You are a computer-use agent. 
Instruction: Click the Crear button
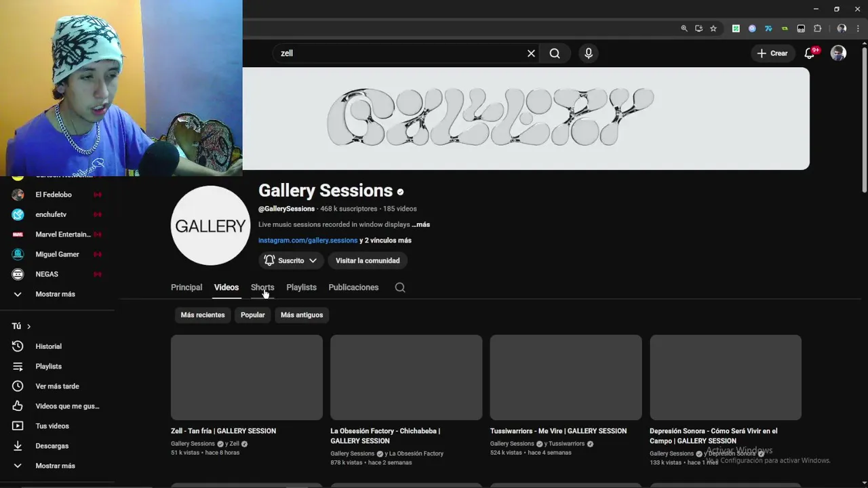[x=772, y=53]
